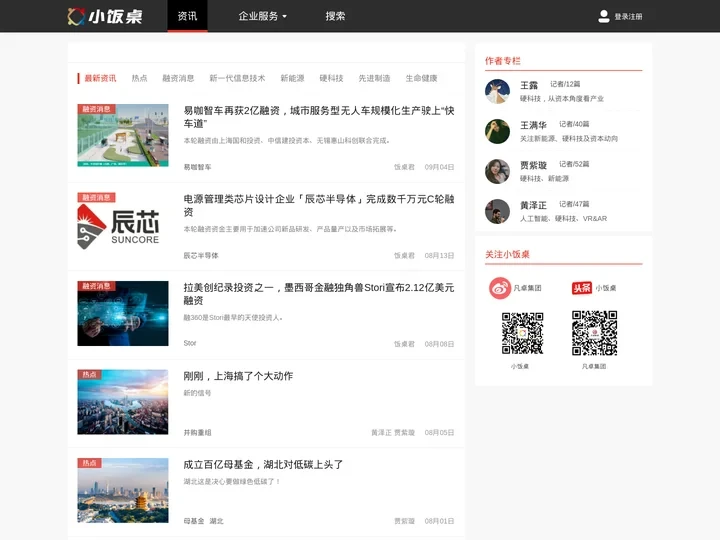Open the Shanghai skyline article thumbnail
Screen dimensions: 720x540
coord(123,402)
